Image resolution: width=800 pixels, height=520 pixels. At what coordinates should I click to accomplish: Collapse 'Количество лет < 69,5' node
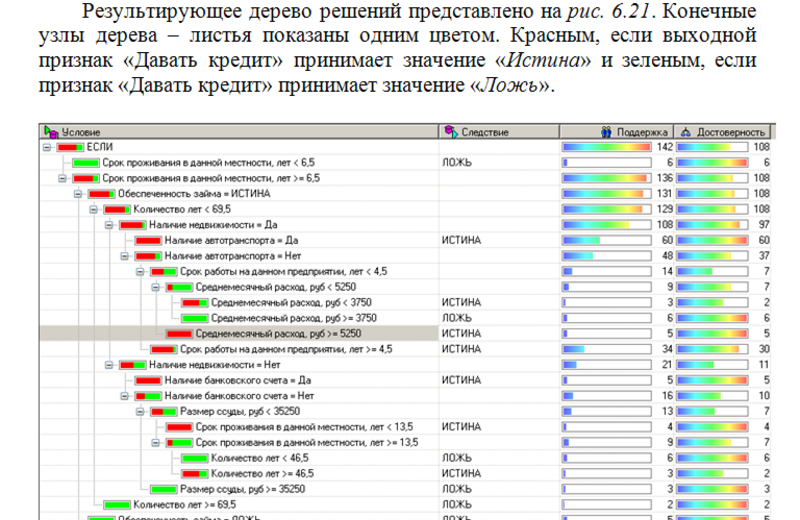(x=93, y=210)
